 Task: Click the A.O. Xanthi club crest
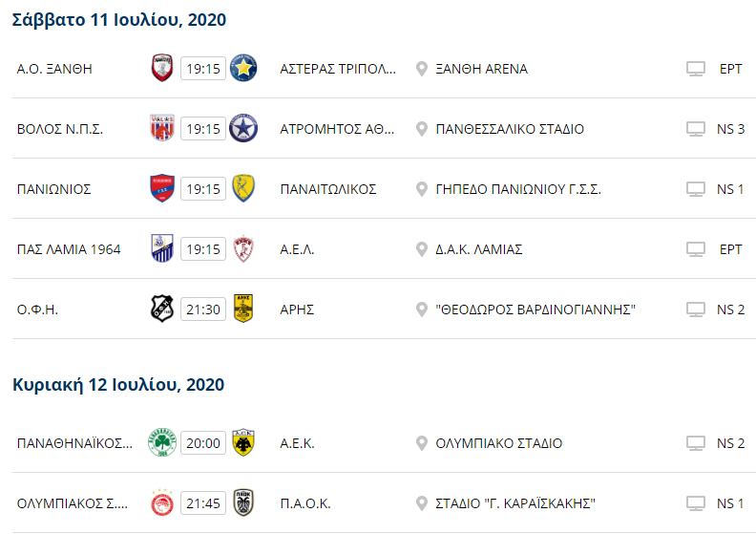tap(162, 68)
